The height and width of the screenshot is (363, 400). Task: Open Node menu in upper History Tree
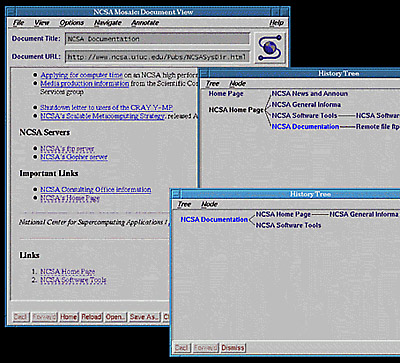238,83
